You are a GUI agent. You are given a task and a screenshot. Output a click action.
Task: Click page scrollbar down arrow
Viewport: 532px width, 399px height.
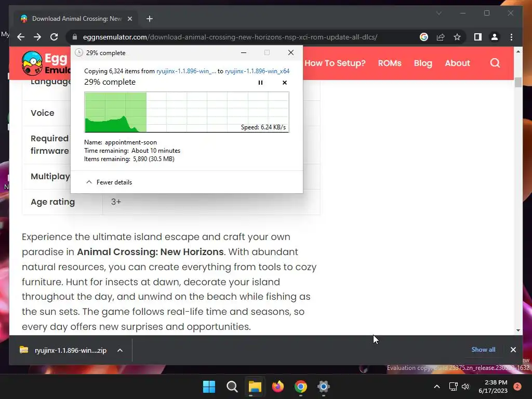point(518,330)
